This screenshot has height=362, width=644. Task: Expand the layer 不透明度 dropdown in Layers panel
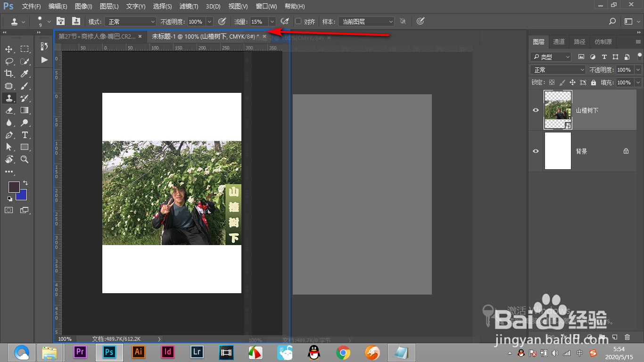(x=638, y=70)
